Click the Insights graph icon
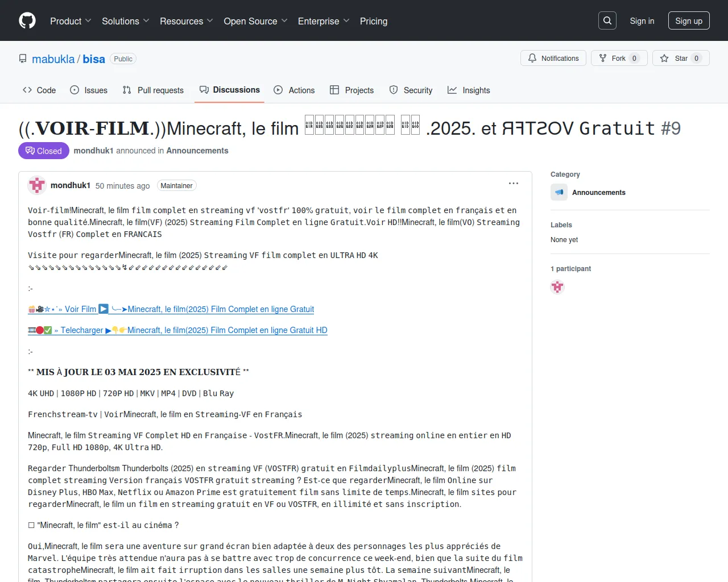The width and height of the screenshot is (728, 582). point(452,90)
